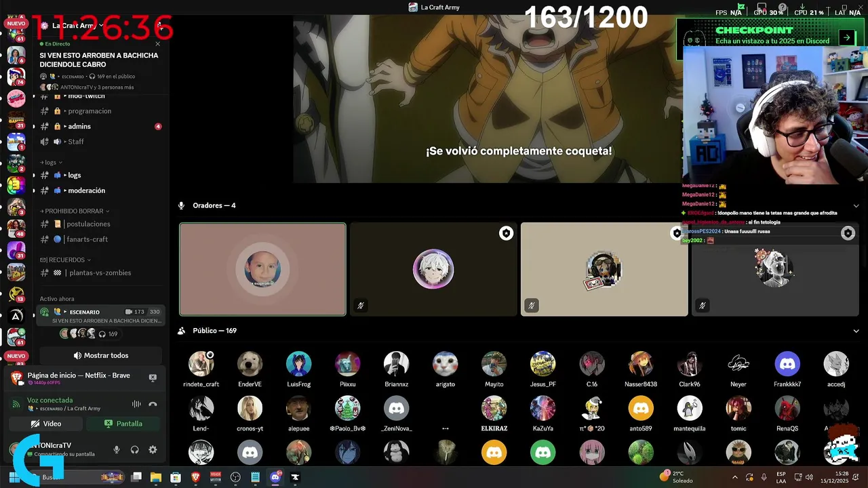
Task: Collapse the logs category header
Action: 51,163
